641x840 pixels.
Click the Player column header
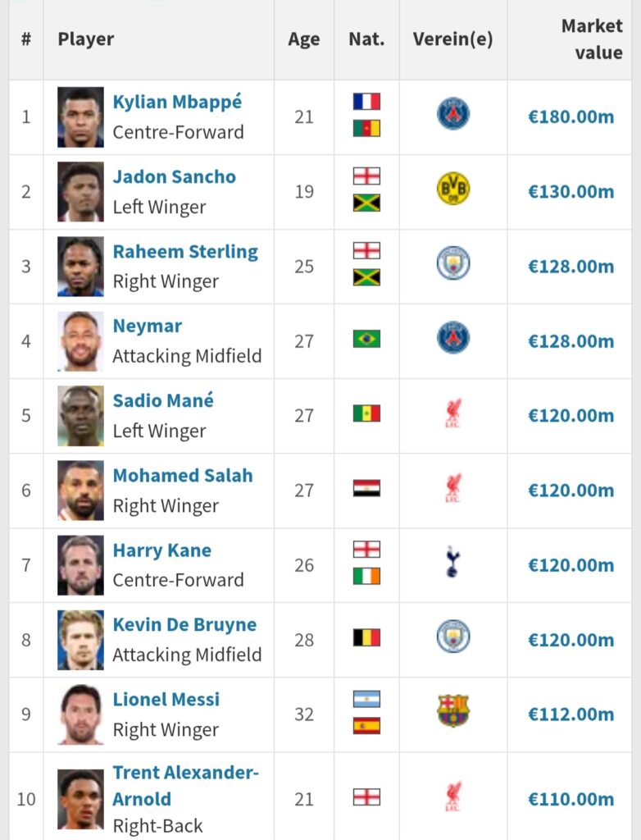click(x=86, y=39)
